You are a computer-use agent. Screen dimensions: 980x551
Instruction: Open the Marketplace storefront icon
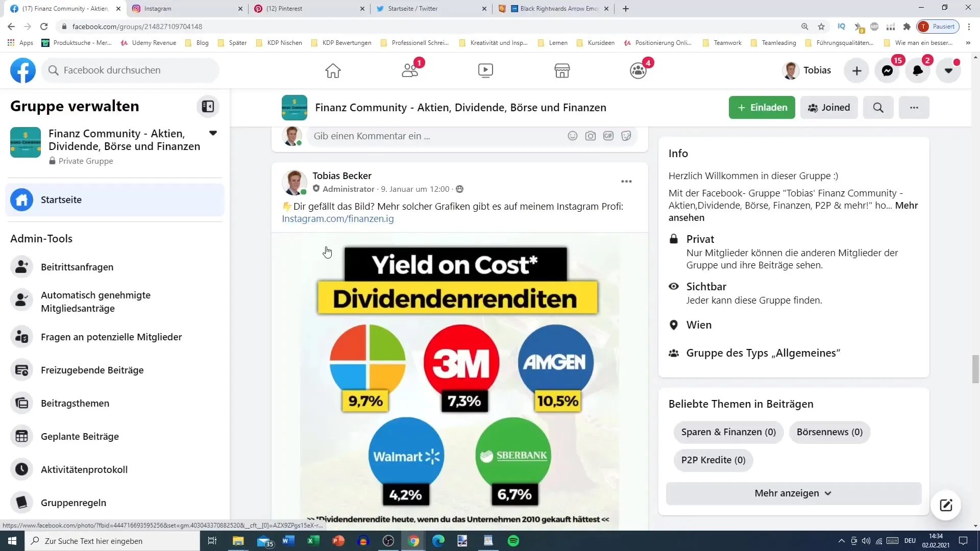562,70
